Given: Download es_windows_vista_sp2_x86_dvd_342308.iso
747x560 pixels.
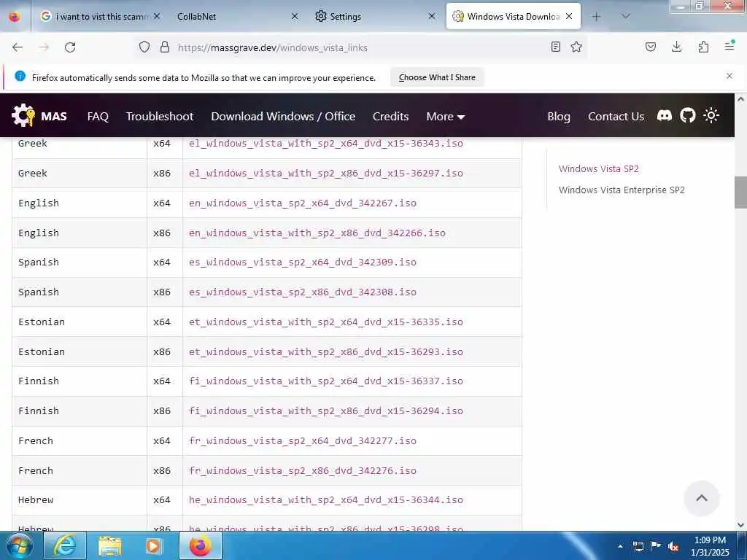Looking at the screenshot, I should point(303,292).
